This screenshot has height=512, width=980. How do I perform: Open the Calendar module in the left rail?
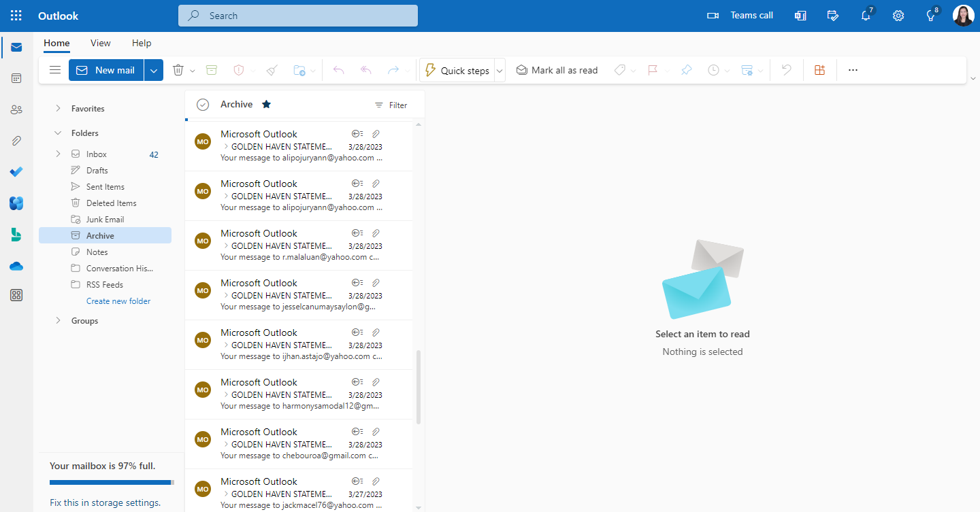(x=16, y=78)
